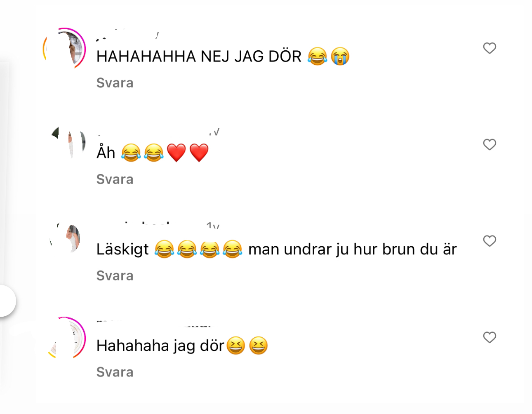Click the round white button at left edge
The image size is (532, 414).
[x=6, y=301]
